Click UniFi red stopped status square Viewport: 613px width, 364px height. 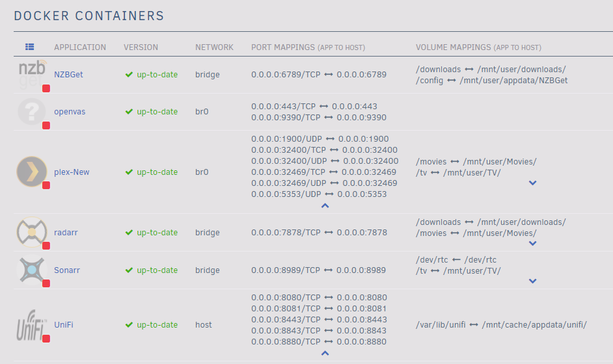[46, 339]
